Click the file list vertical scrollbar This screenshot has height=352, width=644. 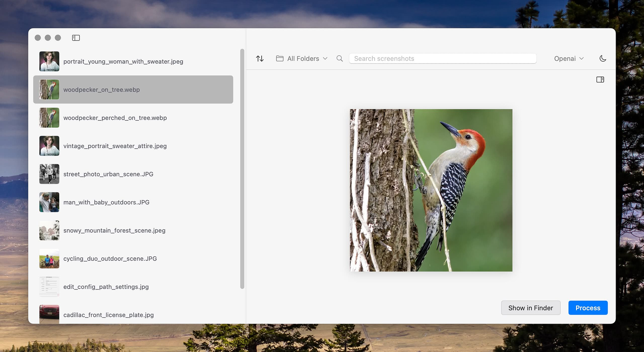click(242, 168)
